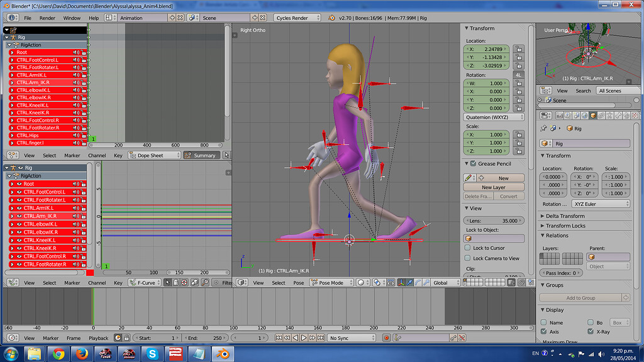Delete keyframes with crossed key icon
644x362 pixels.
point(462,337)
